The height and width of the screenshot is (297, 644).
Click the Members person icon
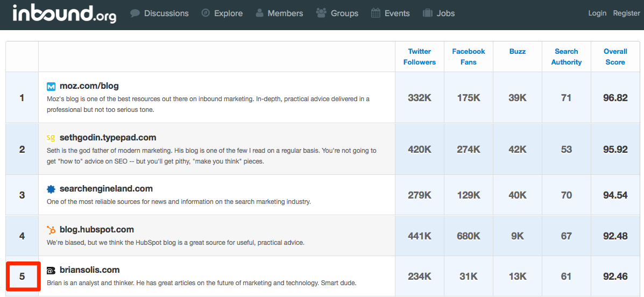[259, 13]
